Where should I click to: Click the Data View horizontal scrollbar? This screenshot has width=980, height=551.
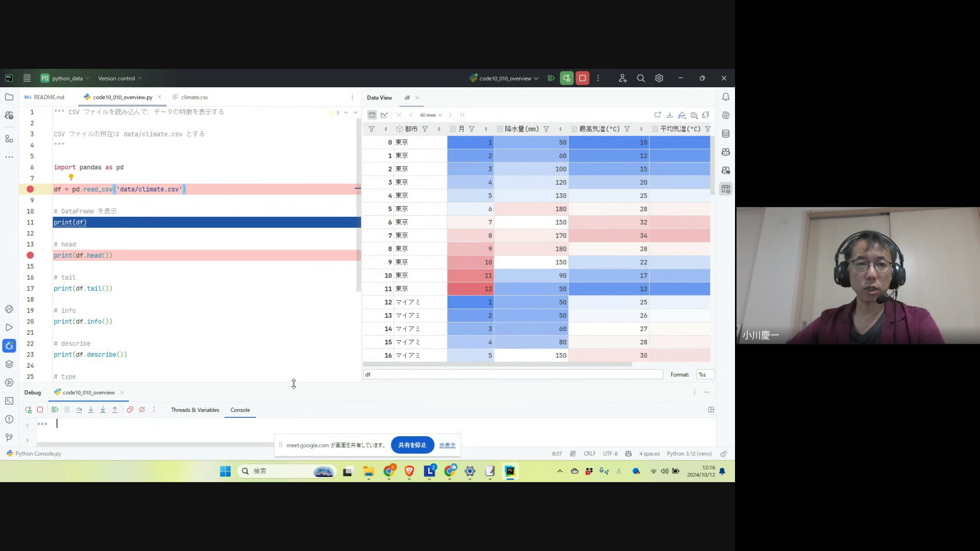497,364
